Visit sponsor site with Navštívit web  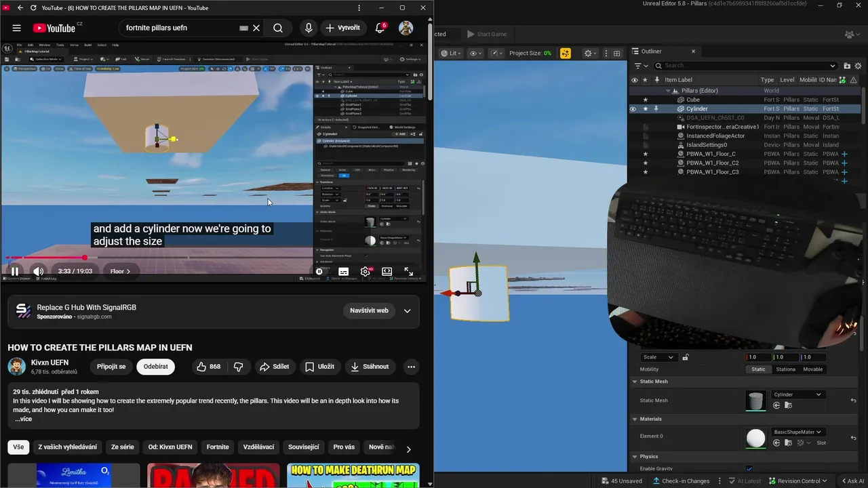click(369, 311)
